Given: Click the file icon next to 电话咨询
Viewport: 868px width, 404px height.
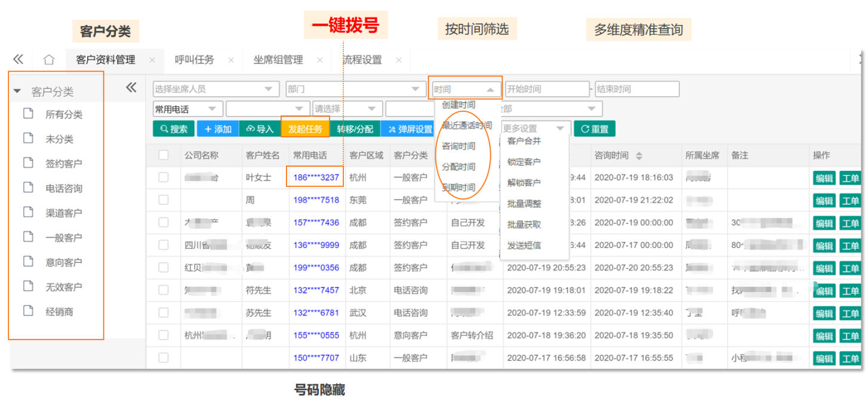Looking at the screenshot, I should 28,188.
